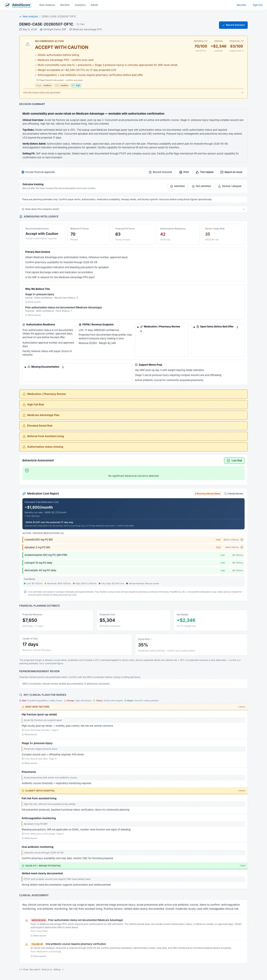
Task: Click the printer icon on Print
Action: 181,172
